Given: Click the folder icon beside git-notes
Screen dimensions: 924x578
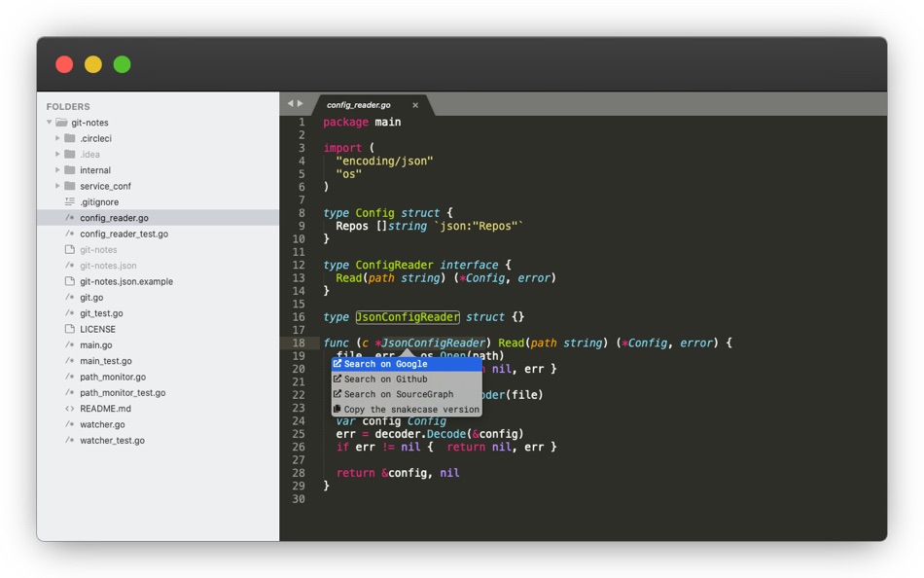Looking at the screenshot, I should (x=61, y=123).
